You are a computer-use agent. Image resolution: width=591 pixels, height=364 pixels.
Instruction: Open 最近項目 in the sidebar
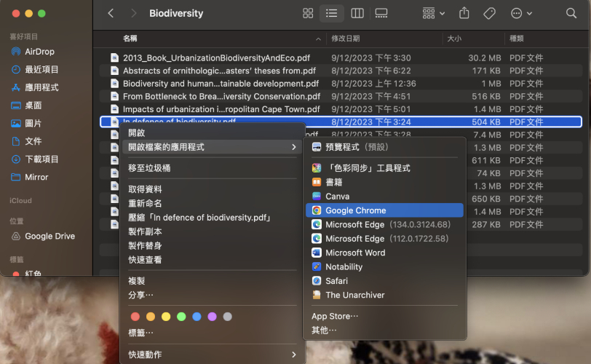(x=35, y=69)
